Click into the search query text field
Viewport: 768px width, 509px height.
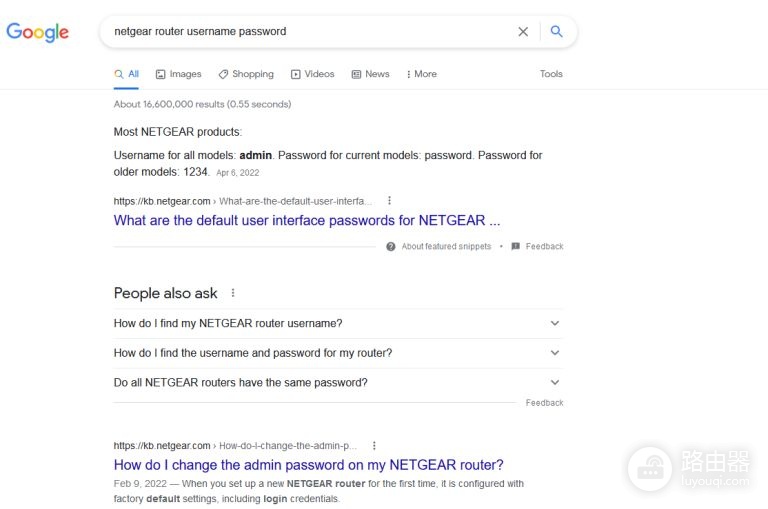coord(309,31)
